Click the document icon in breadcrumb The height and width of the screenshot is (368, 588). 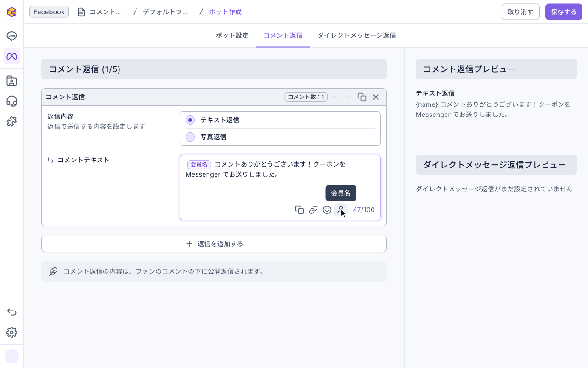click(81, 12)
